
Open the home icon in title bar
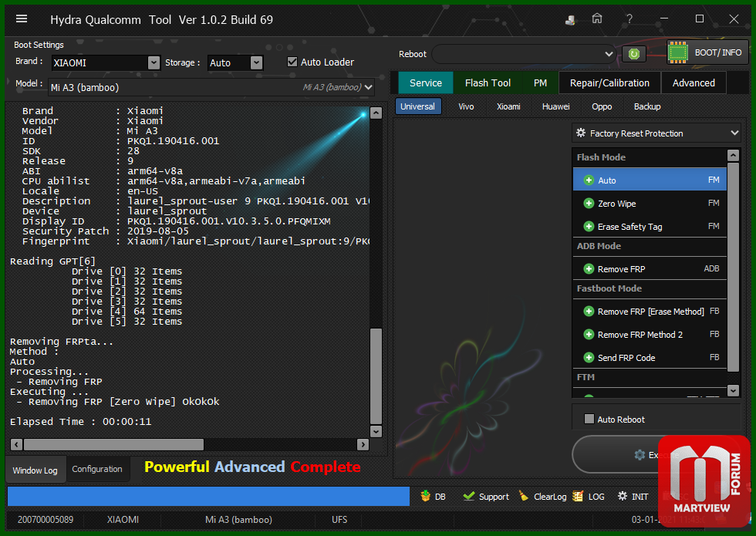pos(597,19)
